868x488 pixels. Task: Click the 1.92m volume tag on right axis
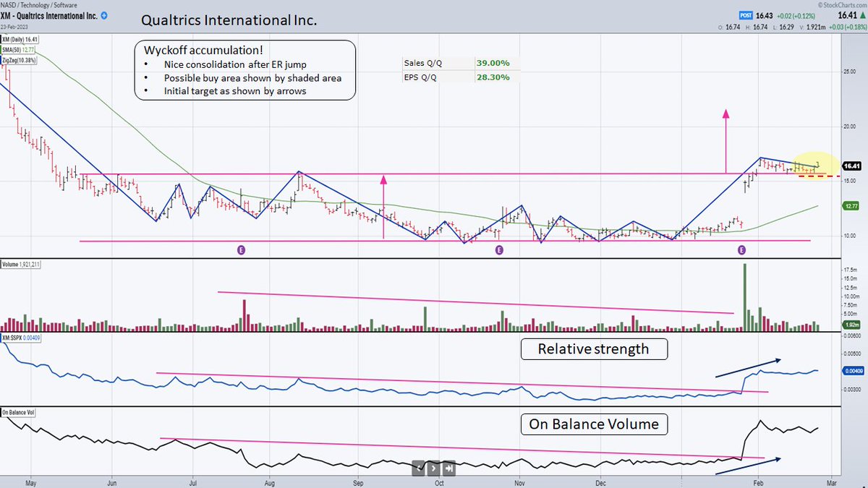click(853, 324)
